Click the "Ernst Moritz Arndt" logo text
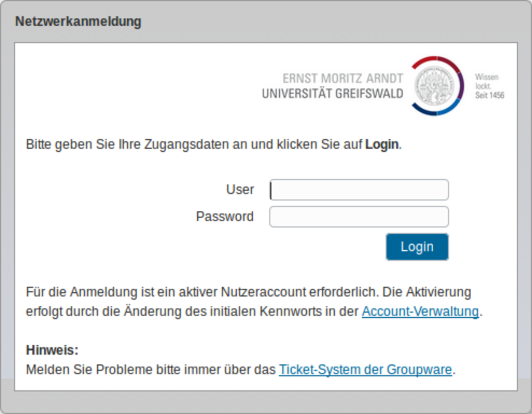 click(x=342, y=79)
